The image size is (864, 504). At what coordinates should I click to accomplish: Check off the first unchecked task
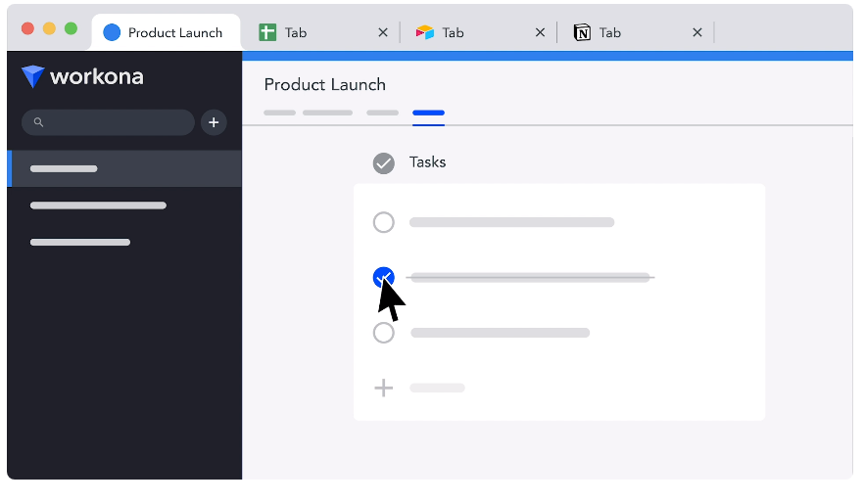[x=384, y=222]
